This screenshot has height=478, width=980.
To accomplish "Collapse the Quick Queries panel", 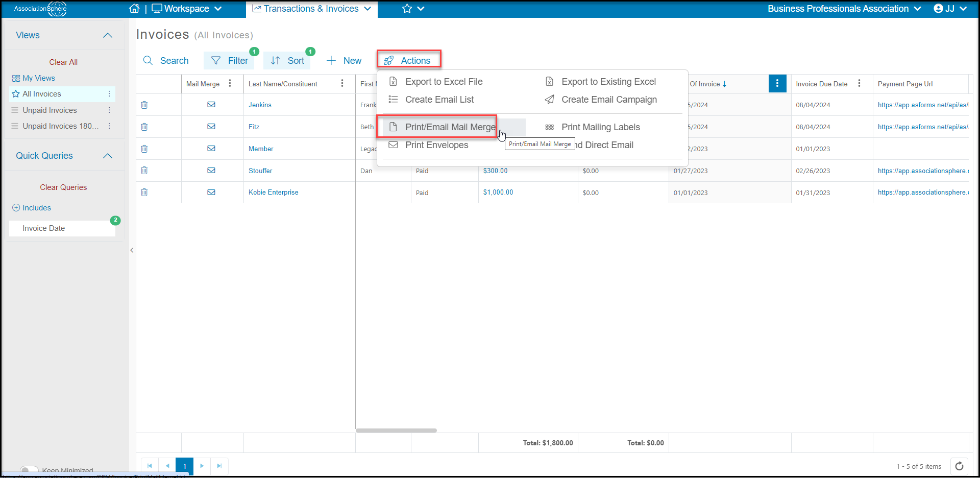I will pos(108,156).
